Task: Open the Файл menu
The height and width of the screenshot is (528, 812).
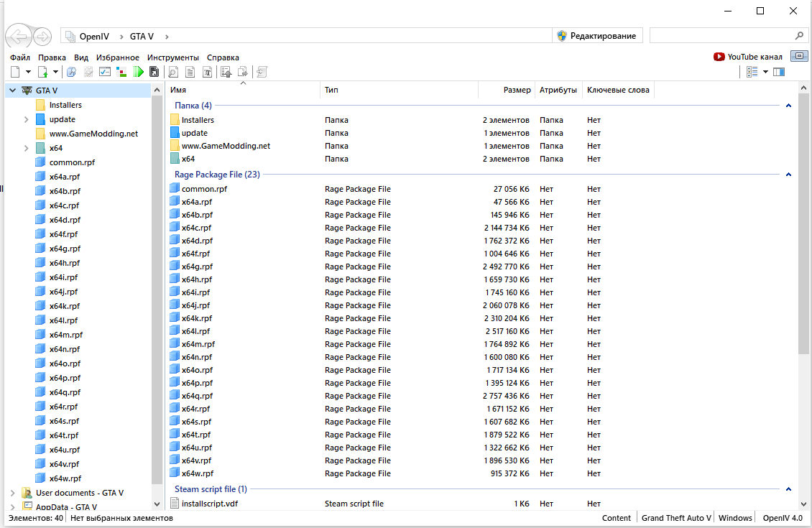Action: coord(20,57)
